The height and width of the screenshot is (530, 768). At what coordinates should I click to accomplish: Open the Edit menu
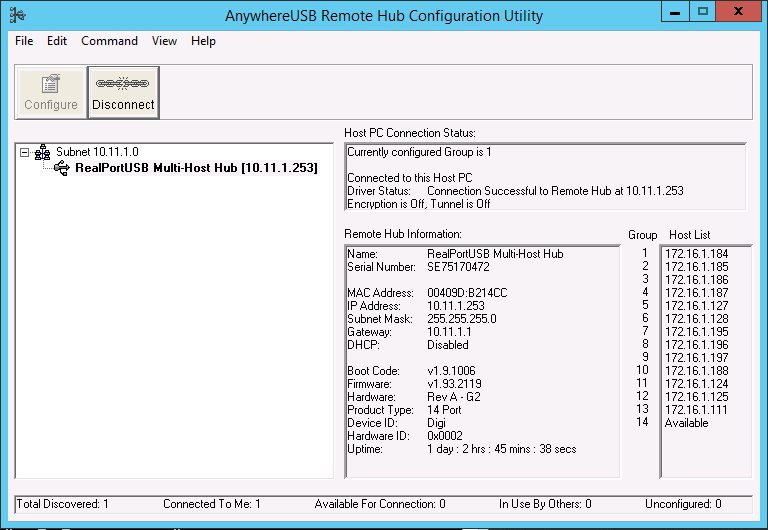click(x=57, y=41)
